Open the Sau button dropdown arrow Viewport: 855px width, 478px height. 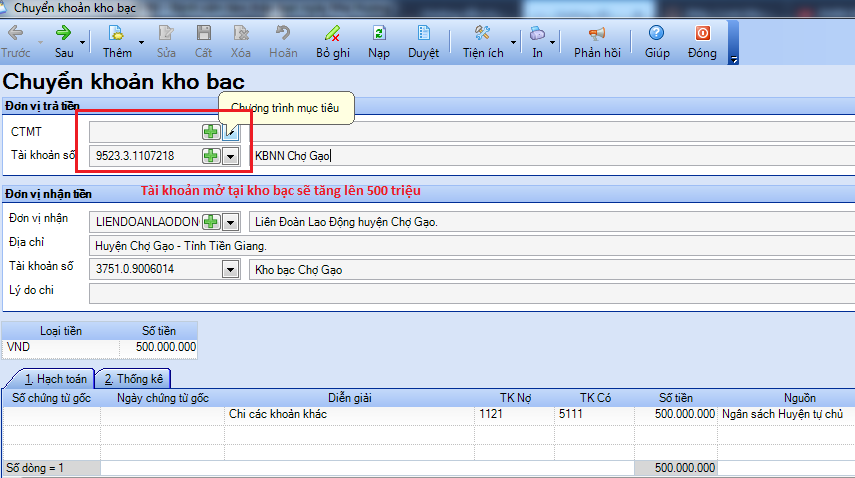[82, 43]
